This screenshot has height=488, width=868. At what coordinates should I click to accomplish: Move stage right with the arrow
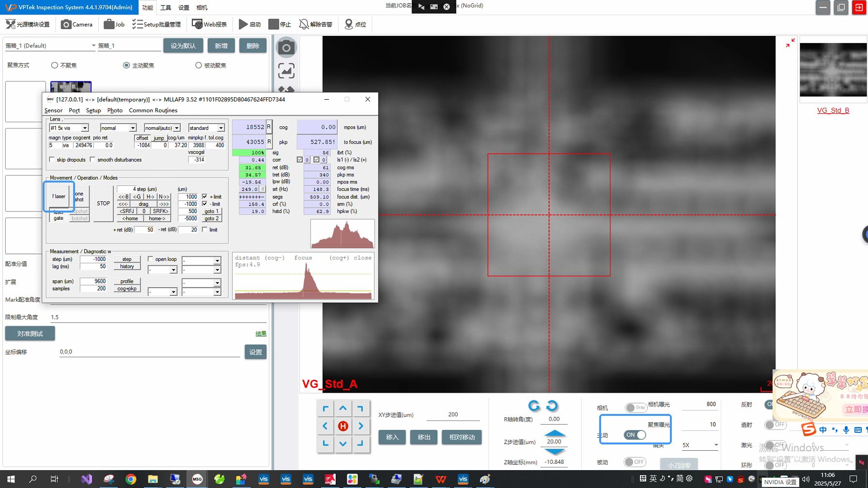click(360, 426)
